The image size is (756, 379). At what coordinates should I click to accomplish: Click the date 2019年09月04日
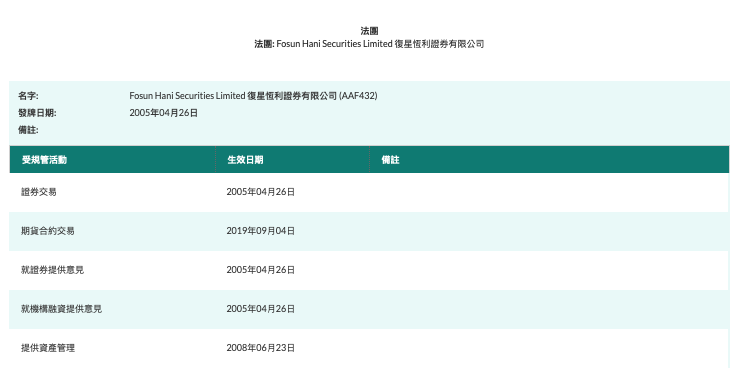click(260, 231)
